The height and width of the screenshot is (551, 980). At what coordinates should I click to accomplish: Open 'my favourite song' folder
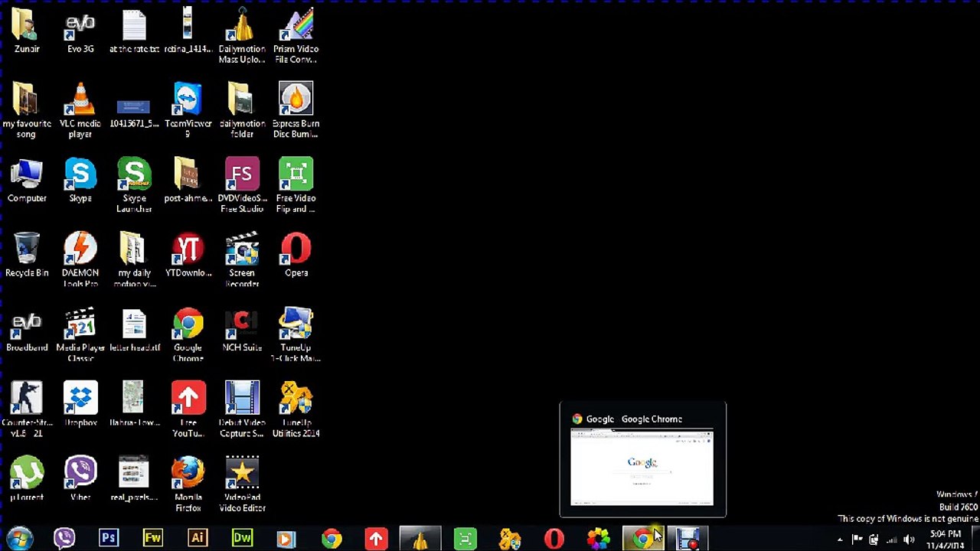point(27,110)
